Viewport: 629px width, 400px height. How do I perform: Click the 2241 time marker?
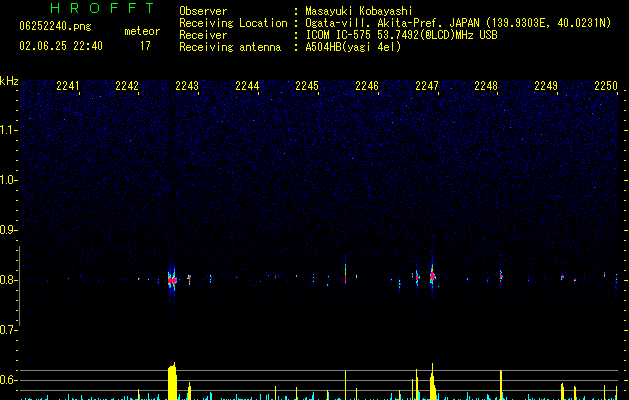tap(68, 86)
